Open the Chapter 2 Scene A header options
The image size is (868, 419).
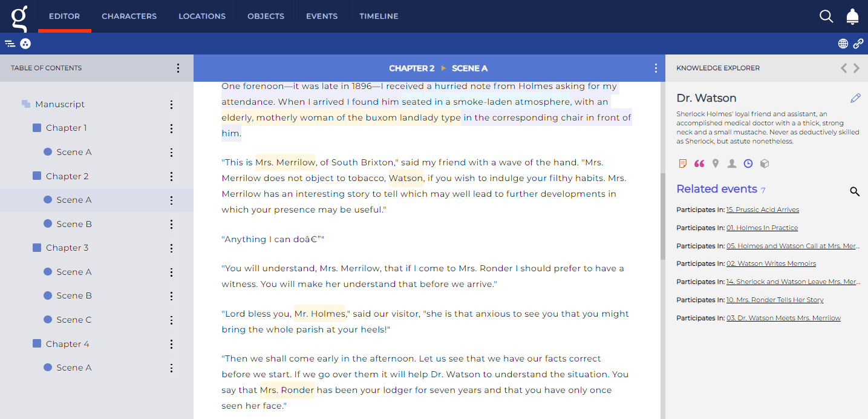(656, 68)
